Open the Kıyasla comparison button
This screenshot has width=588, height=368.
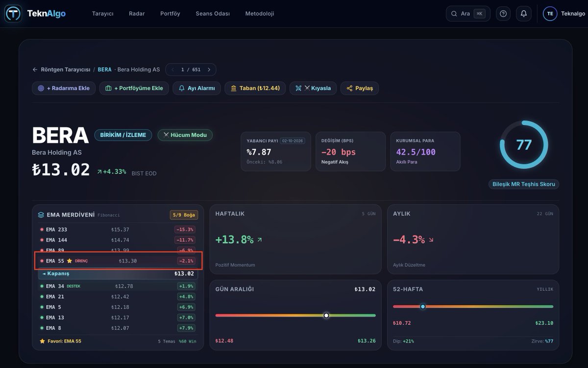313,88
